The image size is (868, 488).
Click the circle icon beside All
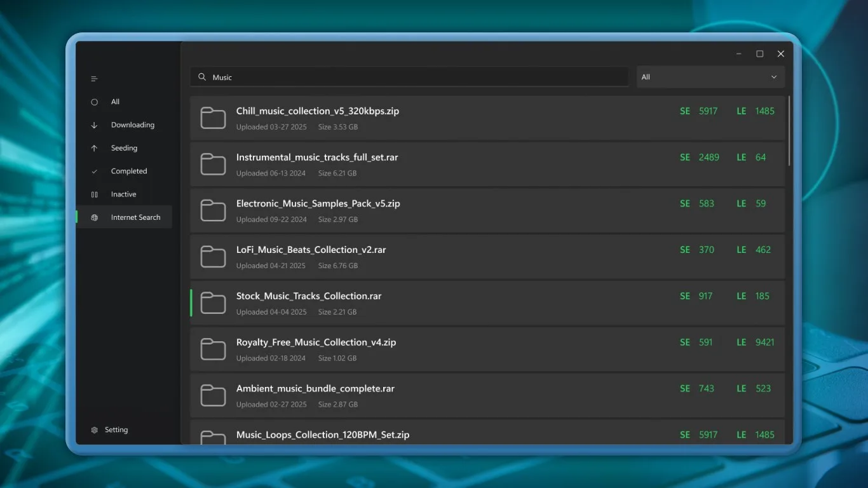click(94, 102)
